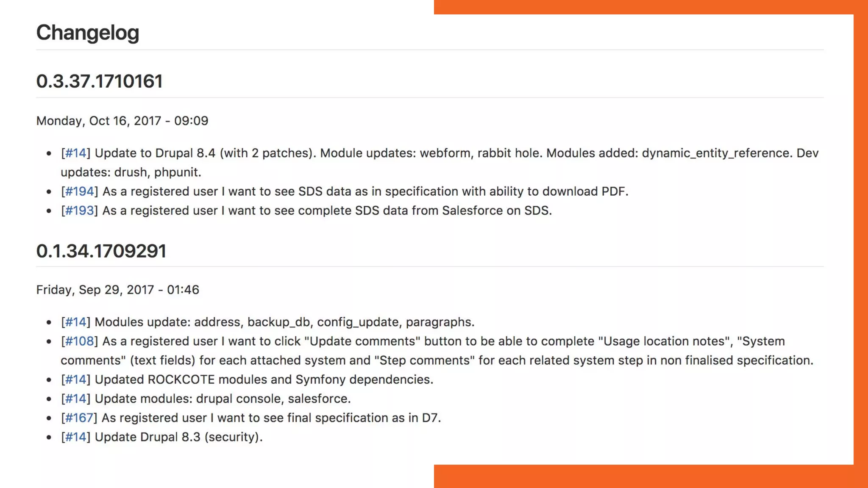Click version heading 0.1.34.1709291
The image size is (868, 488).
pos(101,251)
